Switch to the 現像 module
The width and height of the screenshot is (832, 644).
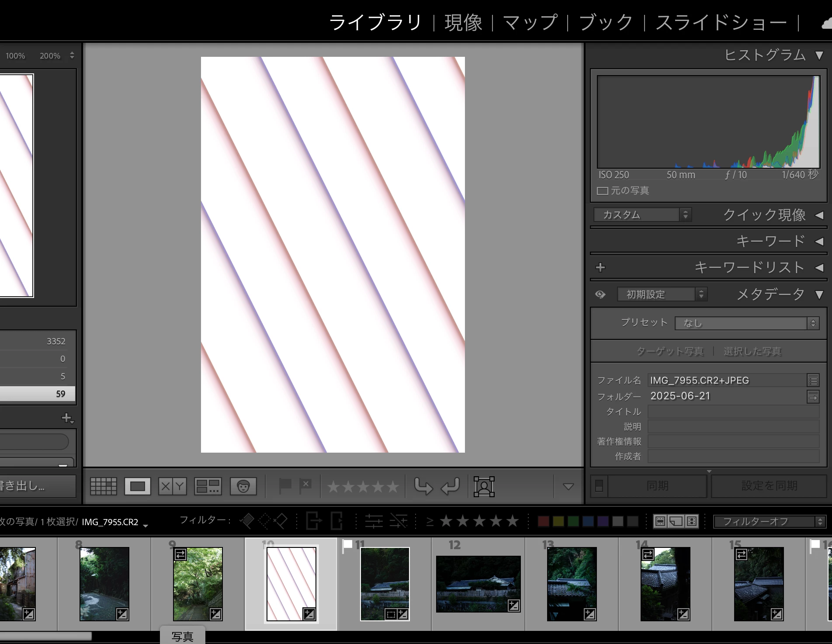tap(463, 23)
